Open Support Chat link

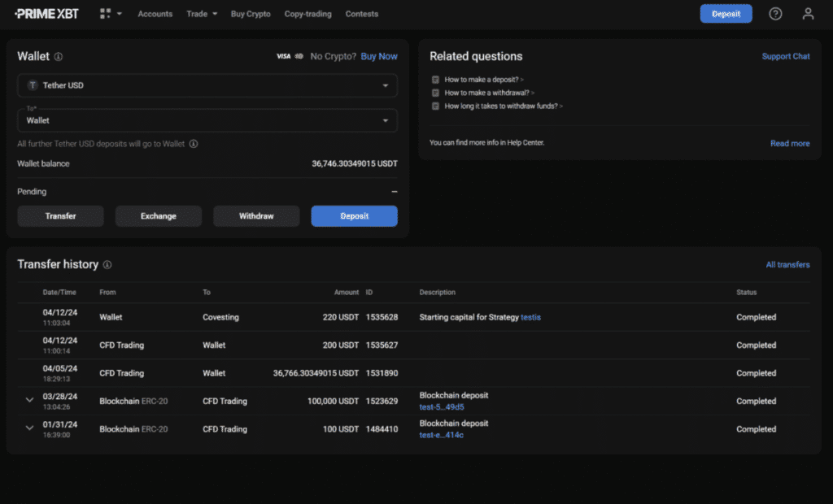tap(785, 57)
